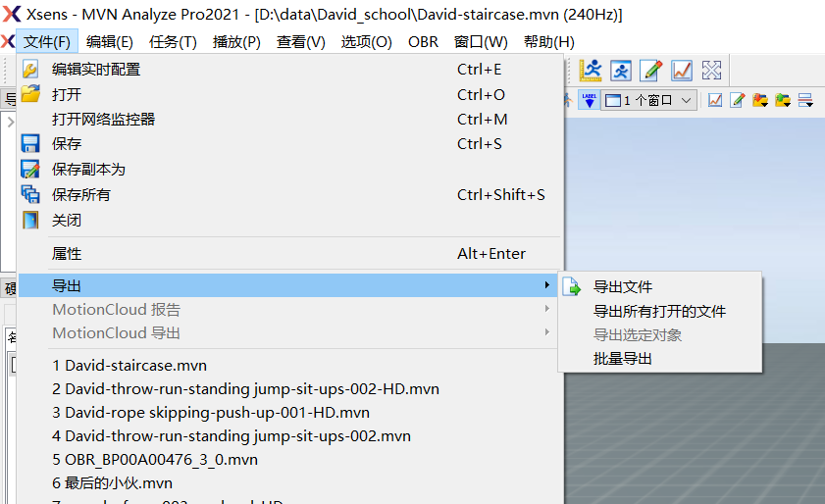This screenshot has width=825, height=504.
Task: Select '导出文件' from the export submenu
Action: point(623,287)
